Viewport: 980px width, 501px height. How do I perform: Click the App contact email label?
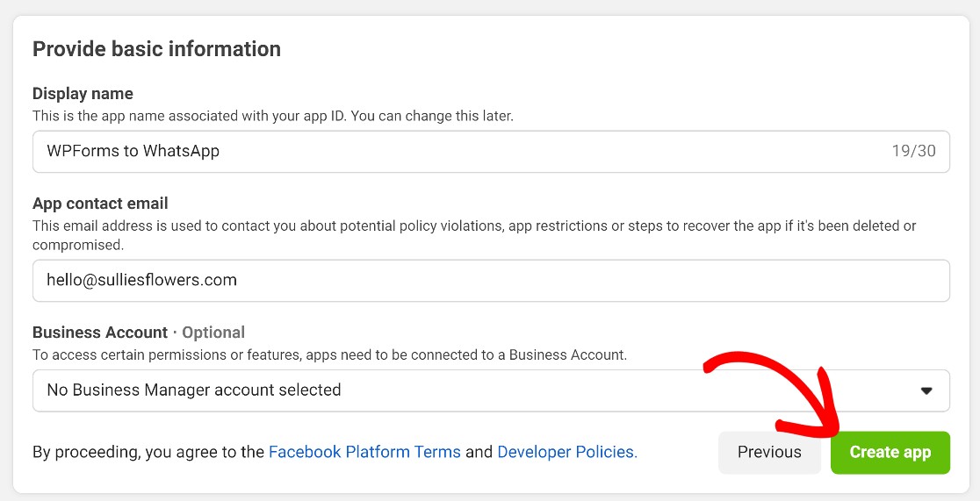click(x=100, y=204)
